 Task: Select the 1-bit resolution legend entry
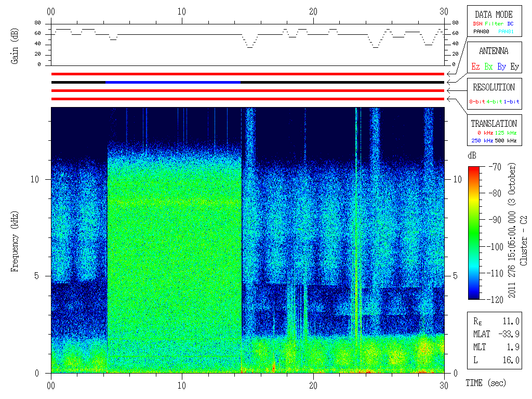(x=512, y=102)
